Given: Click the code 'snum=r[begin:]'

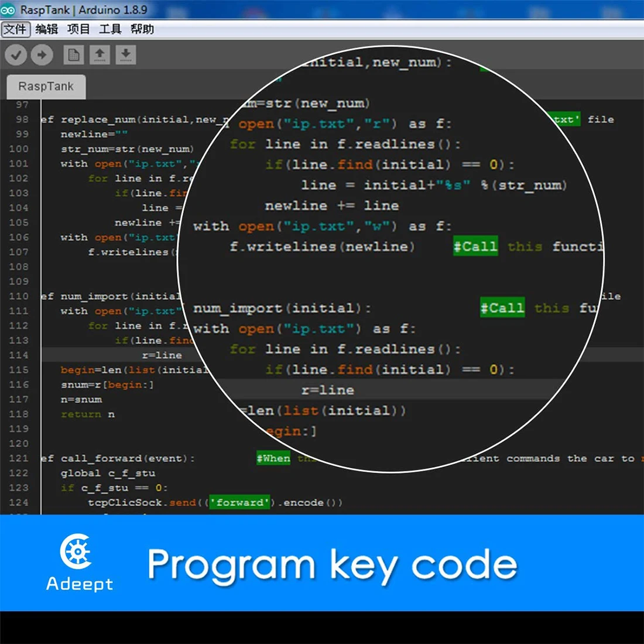Looking at the screenshot, I should coord(107,385).
